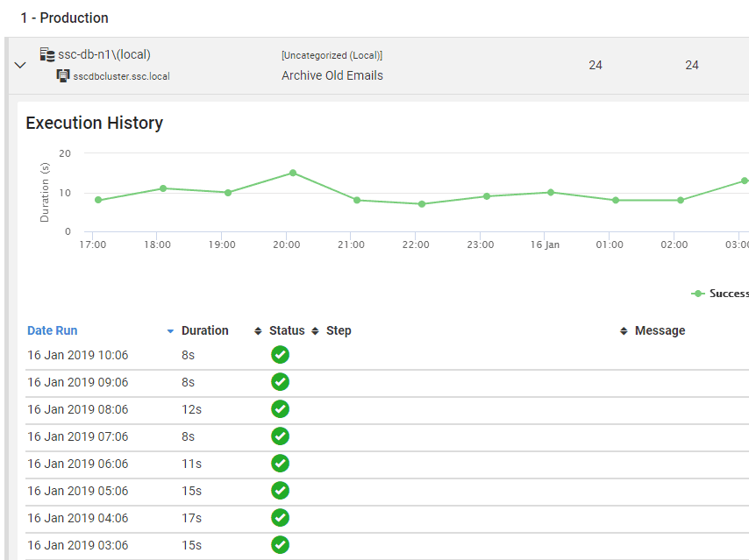Screen dimensions: 749x560
Task: Click the status checkmark for the 03:06 run
Action: pyautogui.click(x=280, y=544)
